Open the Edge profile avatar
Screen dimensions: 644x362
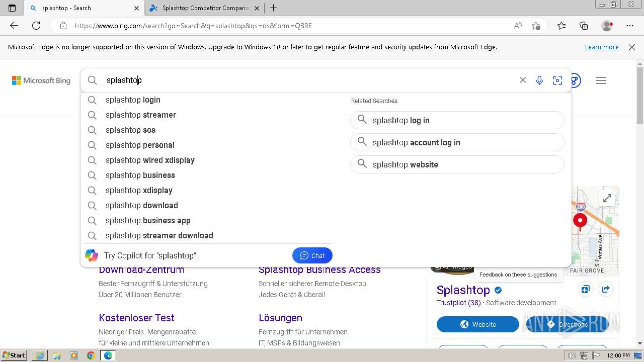[x=607, y=26]
